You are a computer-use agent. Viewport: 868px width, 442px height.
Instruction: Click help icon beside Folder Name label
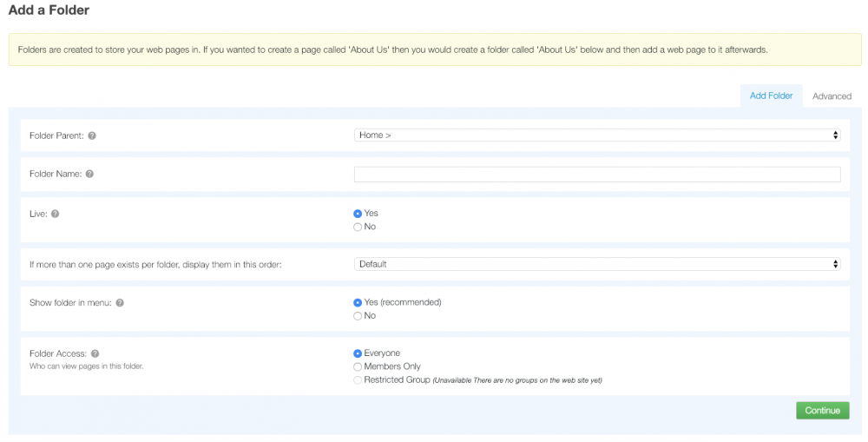click(x=89, y=174)
